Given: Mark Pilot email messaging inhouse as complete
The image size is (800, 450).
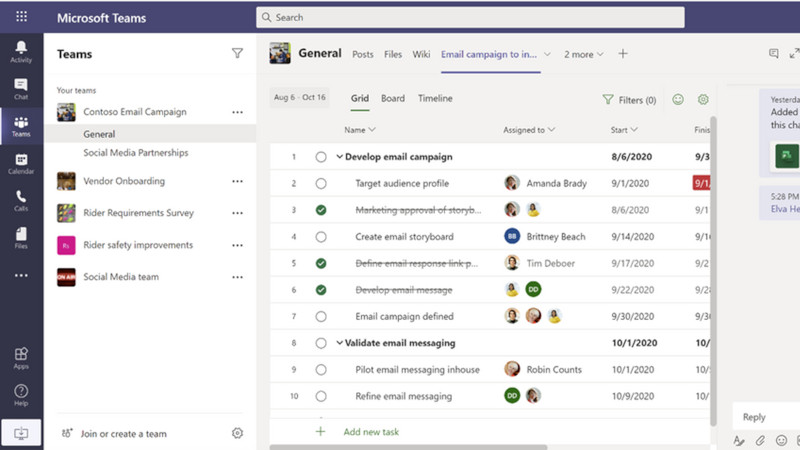Looking at the screenshot, I should [321, 369].
